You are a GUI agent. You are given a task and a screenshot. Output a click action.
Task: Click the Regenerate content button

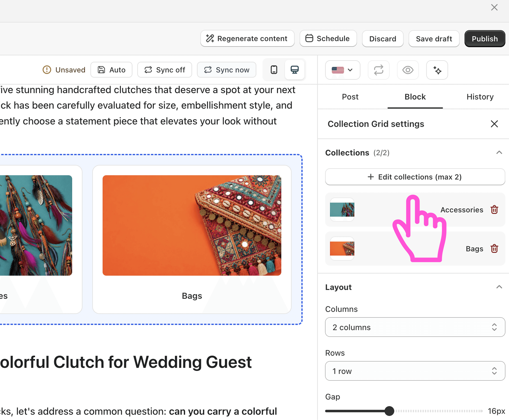click(247, 38)
